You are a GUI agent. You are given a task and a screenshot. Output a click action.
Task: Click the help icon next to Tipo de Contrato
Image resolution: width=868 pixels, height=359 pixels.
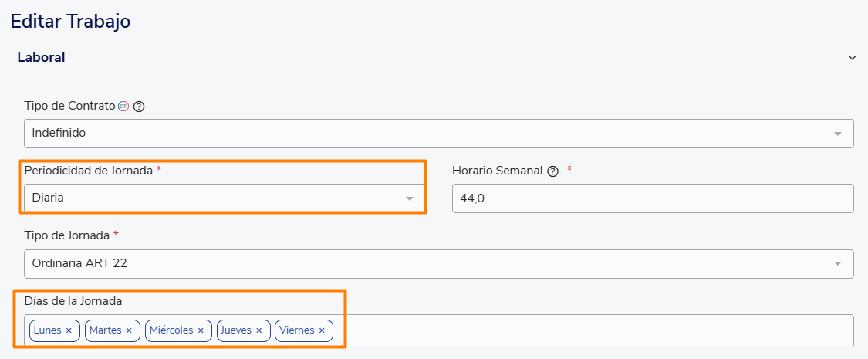pos(139,107)
